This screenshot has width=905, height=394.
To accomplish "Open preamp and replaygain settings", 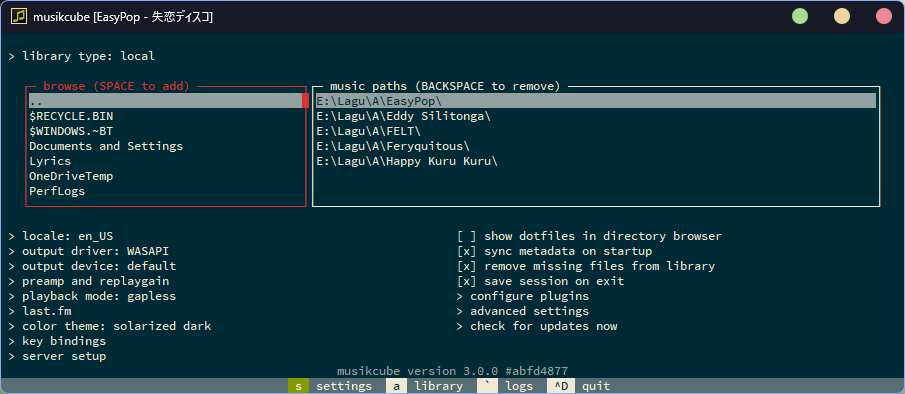I will tap(89, 281).
